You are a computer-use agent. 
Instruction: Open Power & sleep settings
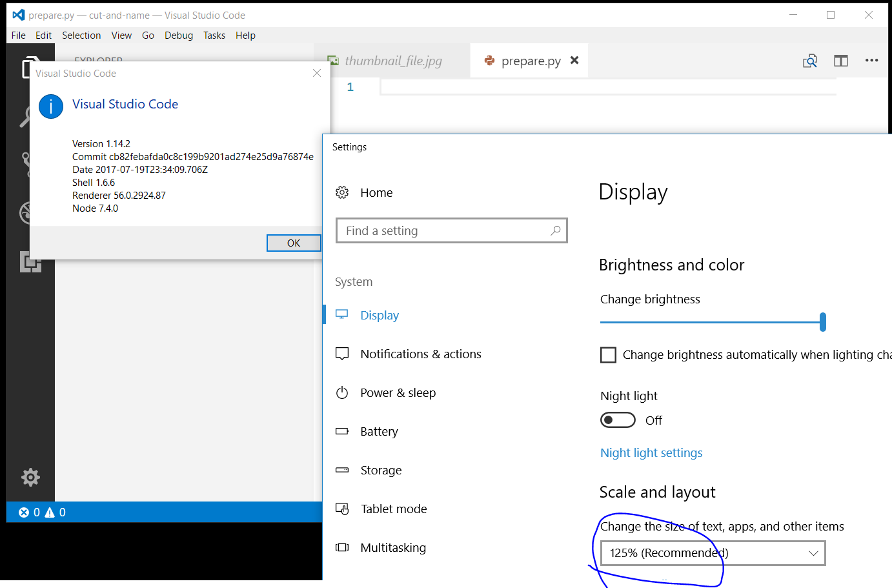point(398,393)
